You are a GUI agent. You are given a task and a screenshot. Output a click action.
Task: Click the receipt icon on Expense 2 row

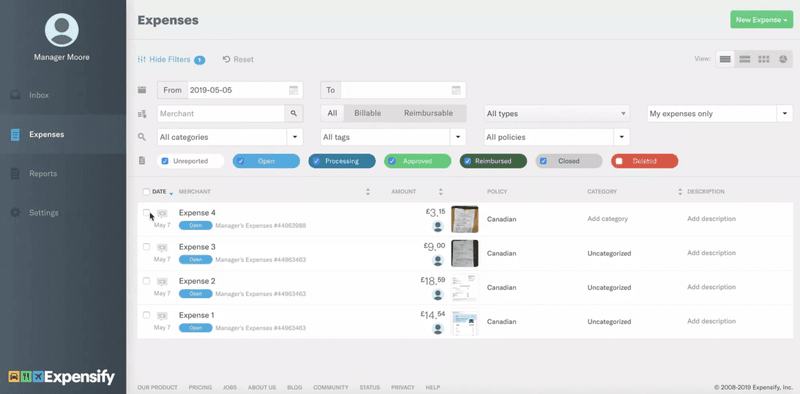coord(162,281)
